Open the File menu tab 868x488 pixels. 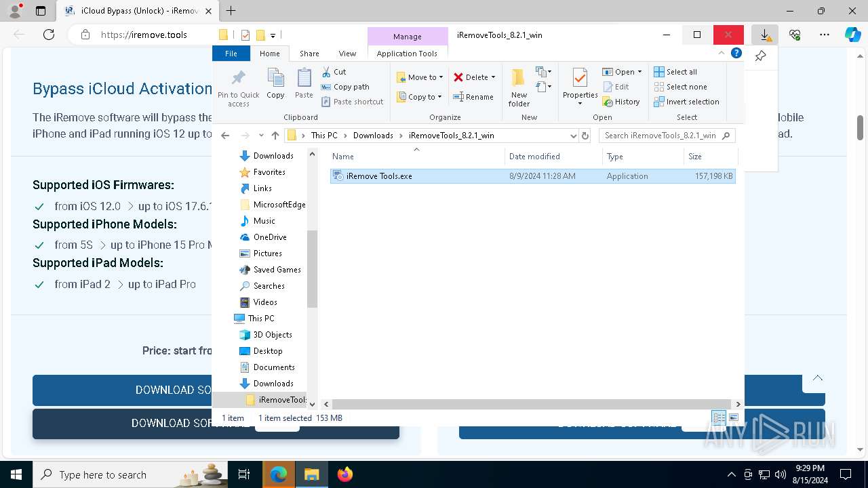[231, 54]
